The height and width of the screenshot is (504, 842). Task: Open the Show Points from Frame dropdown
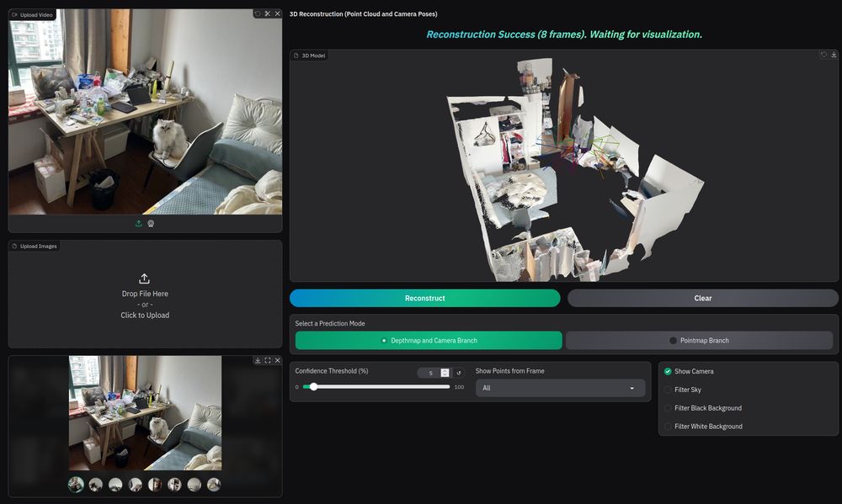pos(560,388)
